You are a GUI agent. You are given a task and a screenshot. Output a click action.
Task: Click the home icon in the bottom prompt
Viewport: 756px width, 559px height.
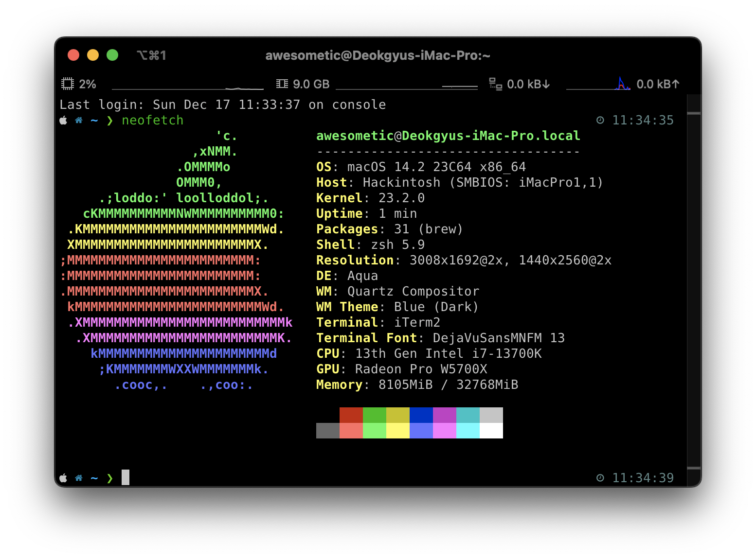click(79, 478)
